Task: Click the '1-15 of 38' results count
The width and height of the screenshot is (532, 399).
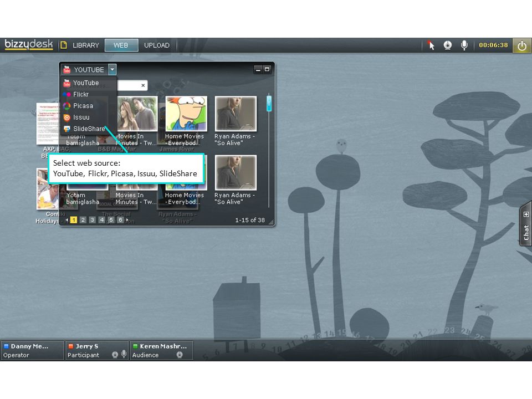Action: click(x=250, y=220)
